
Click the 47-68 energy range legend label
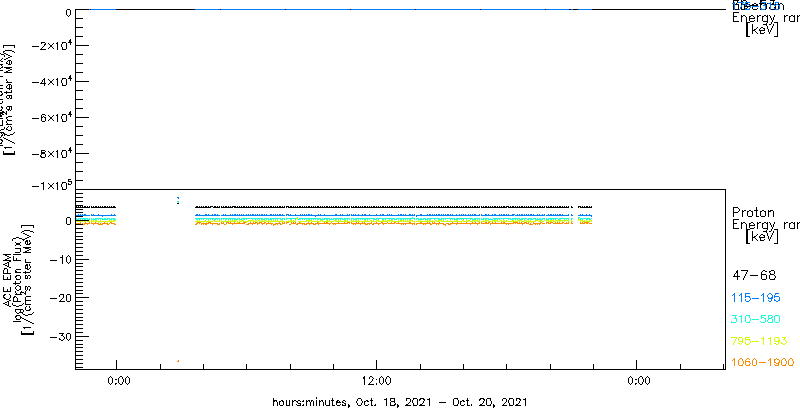click(x=754, y=276)
